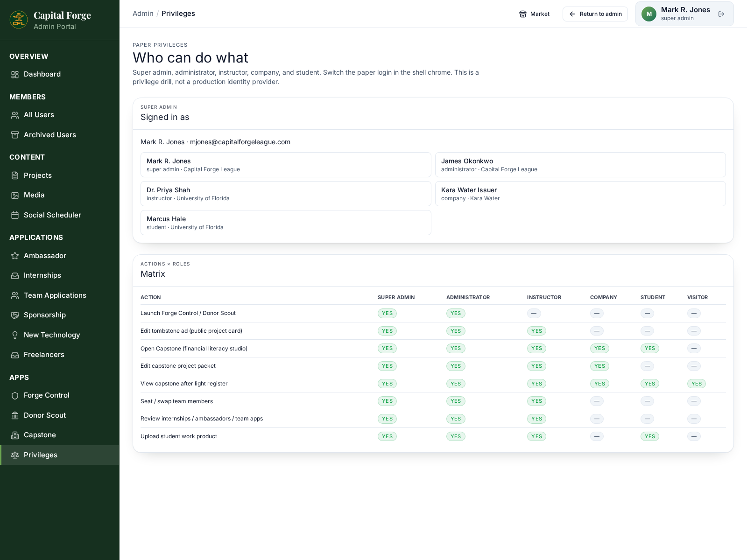Click the New Technology lightbulb icon
The height and width of the screenshot is (560, 747).
pyautogui.click(x=15, y=335)
